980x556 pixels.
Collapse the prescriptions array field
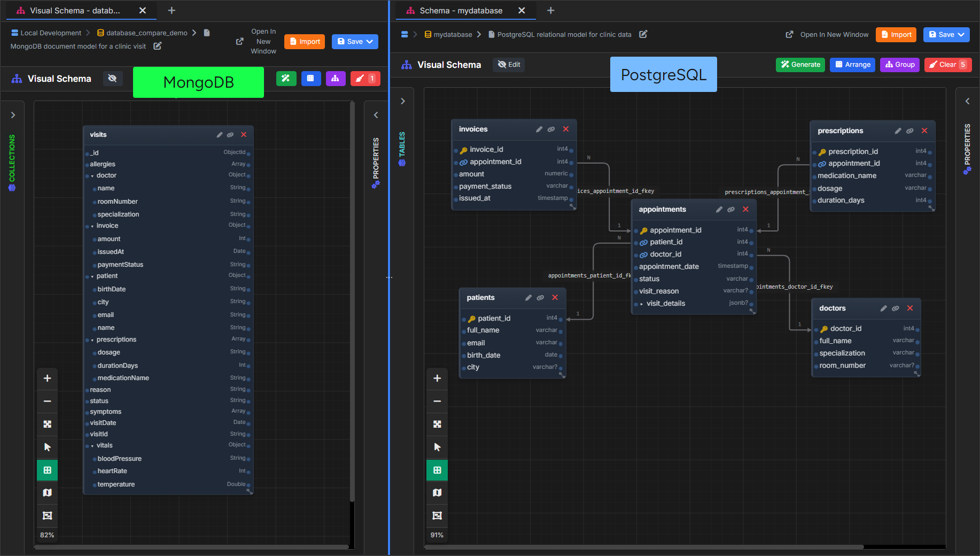click(92, 340)
